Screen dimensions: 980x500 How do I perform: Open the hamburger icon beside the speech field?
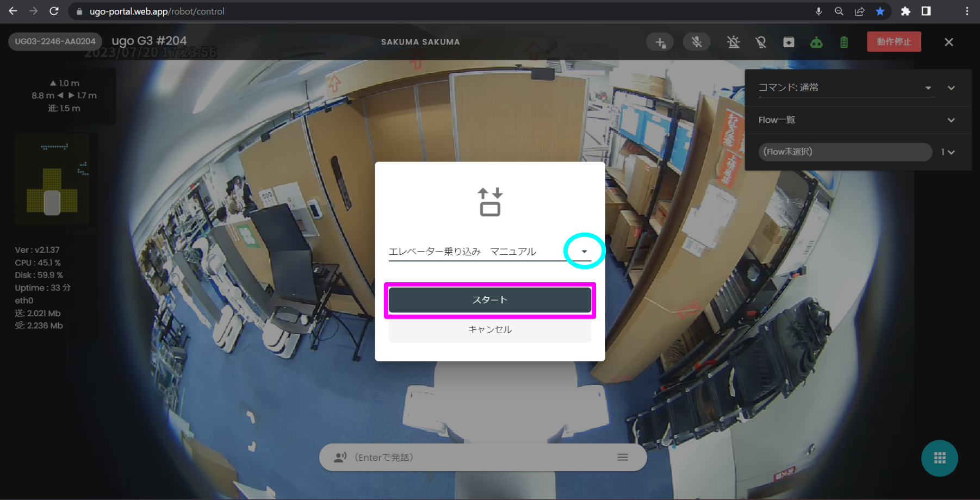[x=623, y=457]
